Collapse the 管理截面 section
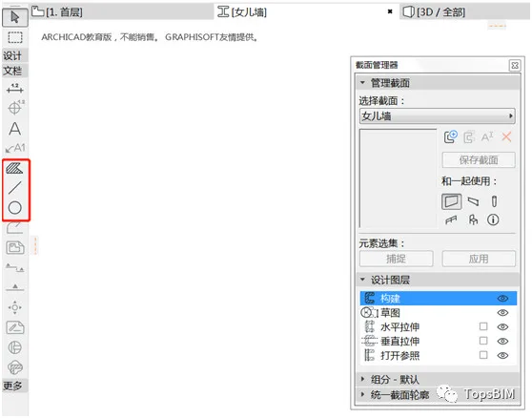This screenshot has height=418, width=532. click(362, 82)
